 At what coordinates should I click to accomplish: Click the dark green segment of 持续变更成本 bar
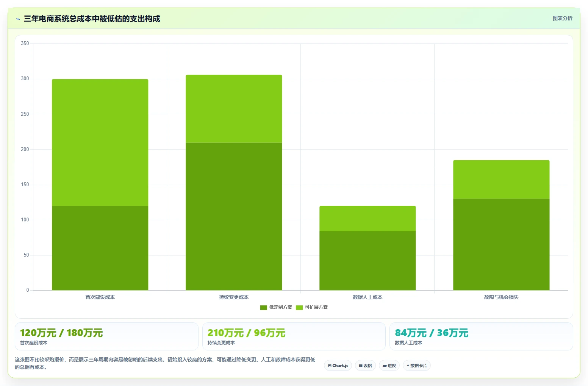tap(234, 216)
